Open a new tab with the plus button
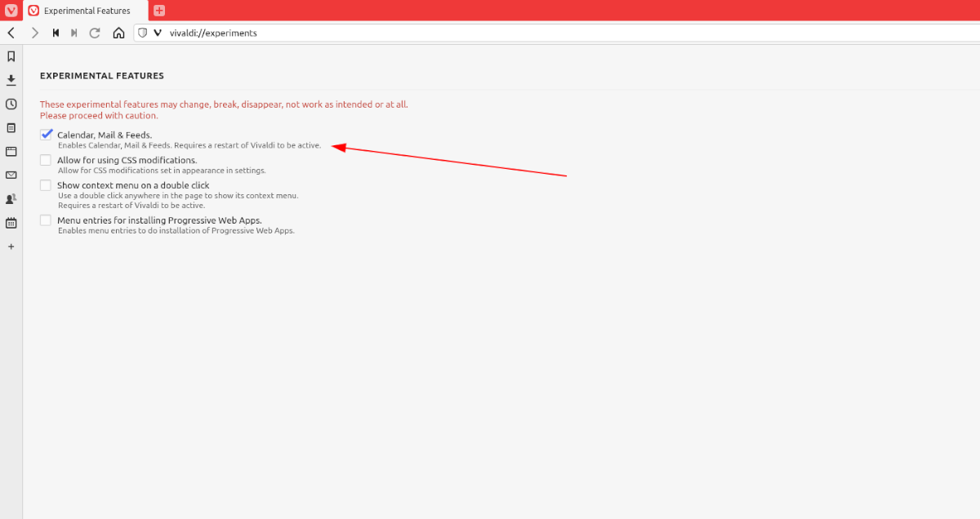The width and height of the screenshot is (980, 519). coord(158,11)
